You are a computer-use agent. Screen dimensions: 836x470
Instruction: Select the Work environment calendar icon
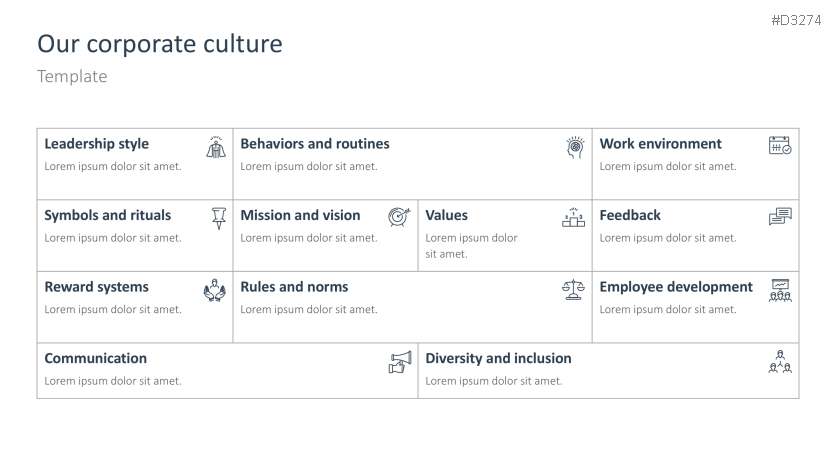coord(780,146)
